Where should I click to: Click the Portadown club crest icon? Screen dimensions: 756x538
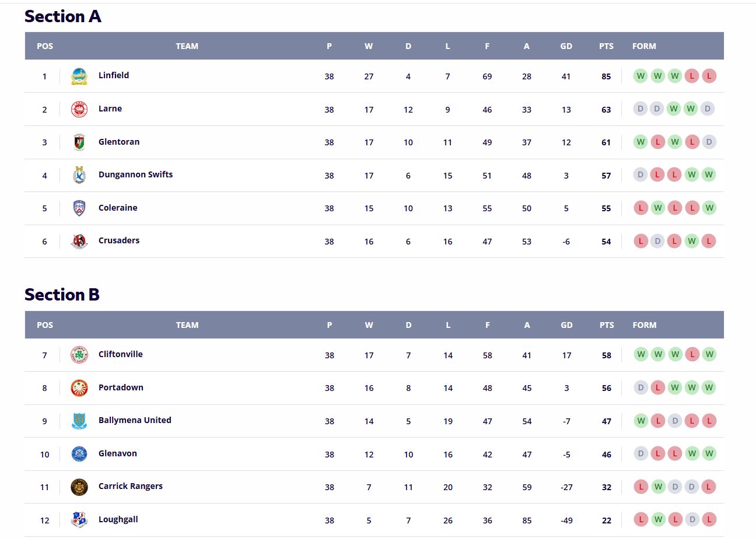[79, 388]
